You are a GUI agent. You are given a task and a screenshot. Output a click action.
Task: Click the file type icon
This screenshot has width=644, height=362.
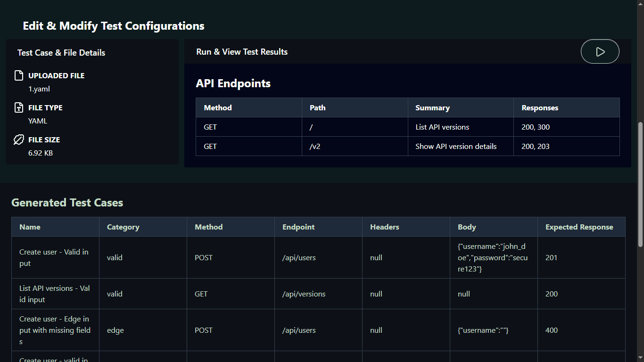(19, 107)
